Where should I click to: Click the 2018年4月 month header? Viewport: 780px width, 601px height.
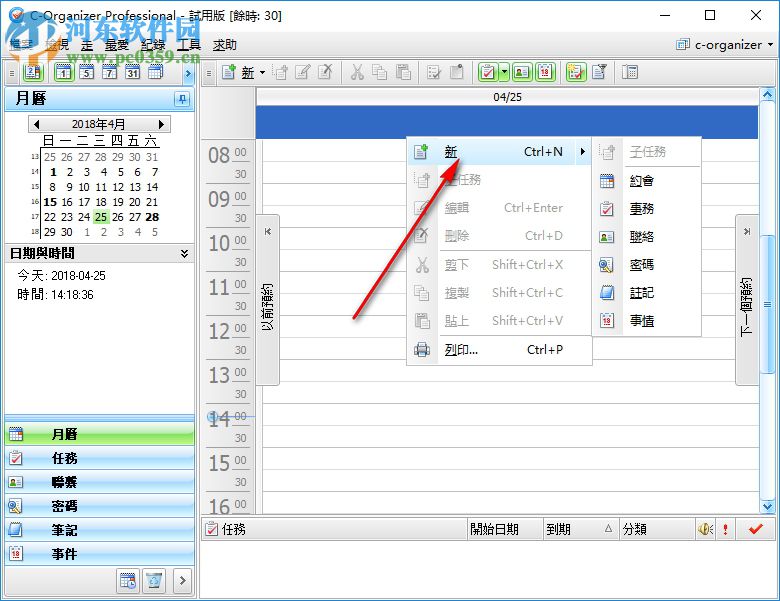coord(98,124)
